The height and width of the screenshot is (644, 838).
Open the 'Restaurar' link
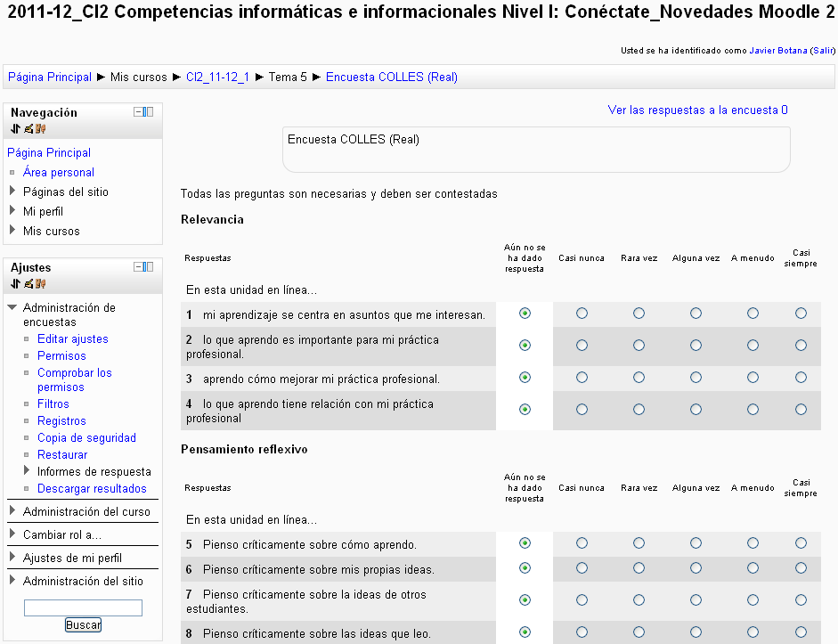click(x=62, y=455)
